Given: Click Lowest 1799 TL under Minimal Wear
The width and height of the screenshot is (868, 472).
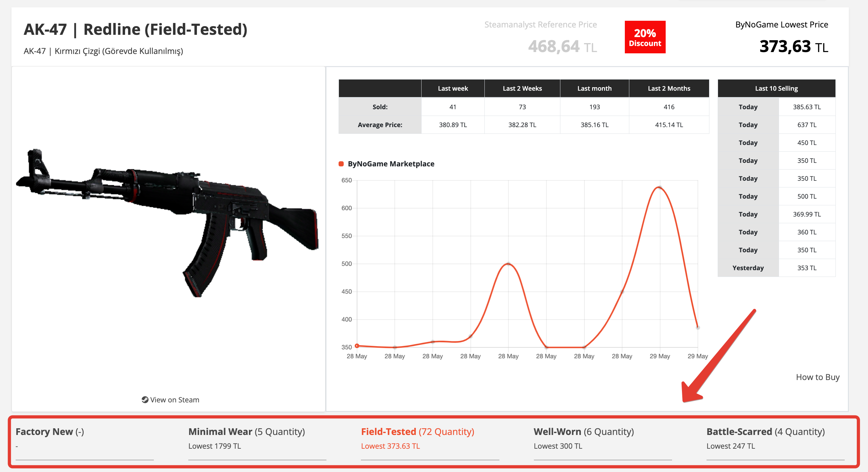Looking at the screenshot, I should [x=215, y=446].
